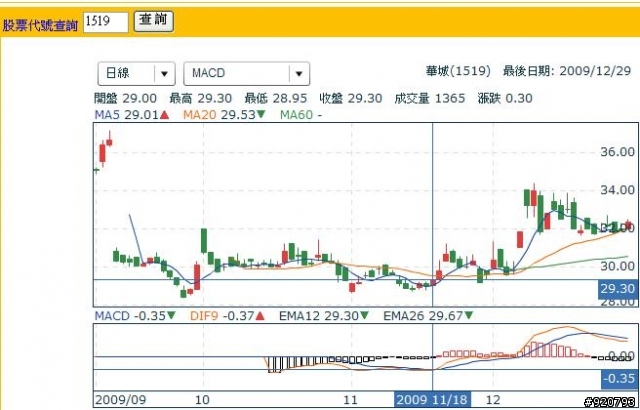Click the 開盤 29.00 value

click(125, 98)
